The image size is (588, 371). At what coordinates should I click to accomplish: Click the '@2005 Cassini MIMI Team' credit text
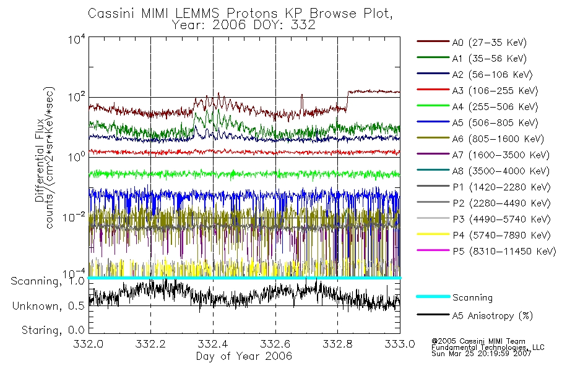coord(478,341)
